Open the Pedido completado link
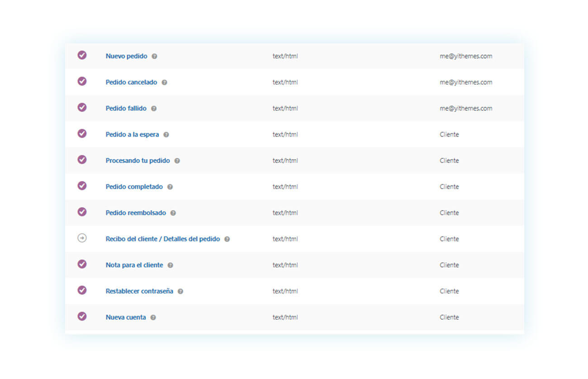The image size is (588, 379). tap(134, 187)
